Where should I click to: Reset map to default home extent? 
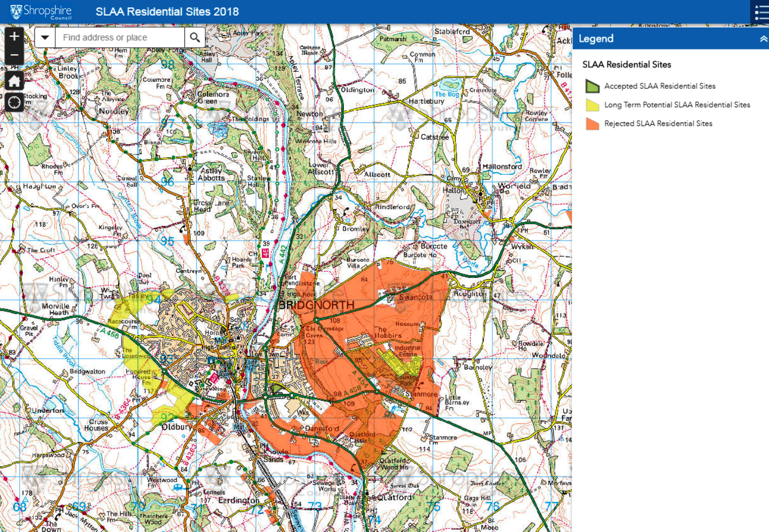(14, 81)
